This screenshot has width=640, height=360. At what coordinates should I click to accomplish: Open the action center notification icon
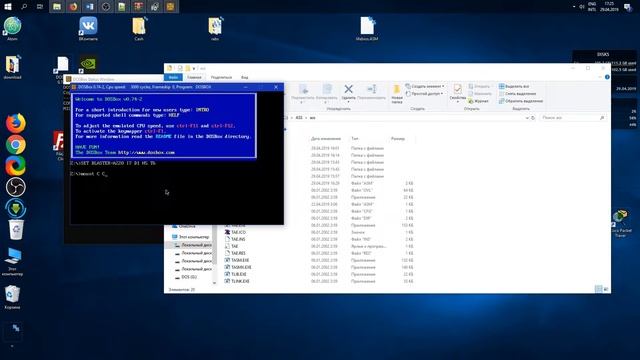(628, 7)
